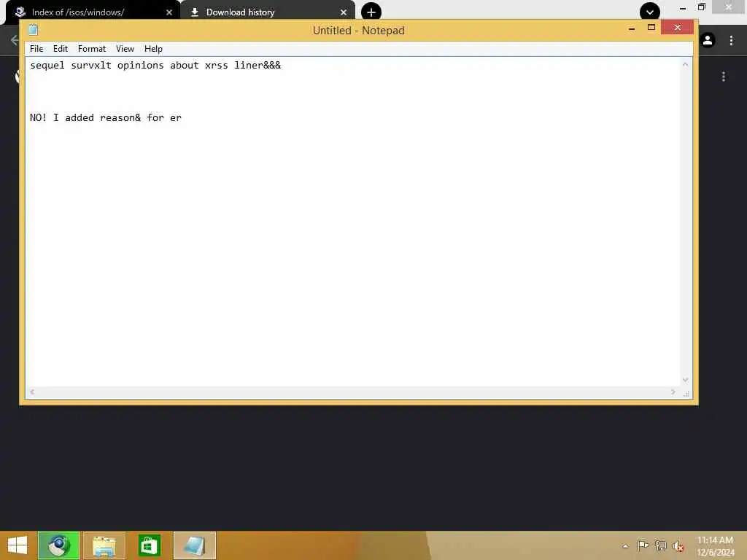This screenshot has width=747, height=560.
Task: Click the 'NO! I added reason& for er' line
Action: pyautogui.click(x=105, y=117)
